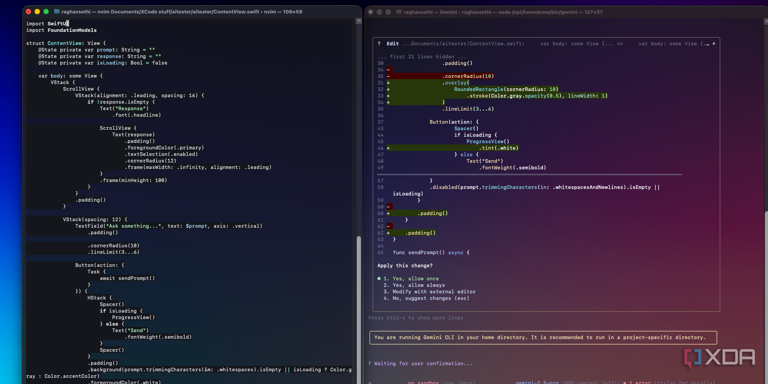Zoom the nvim window with the green button

pyautogui.click(x=46, y=11)
